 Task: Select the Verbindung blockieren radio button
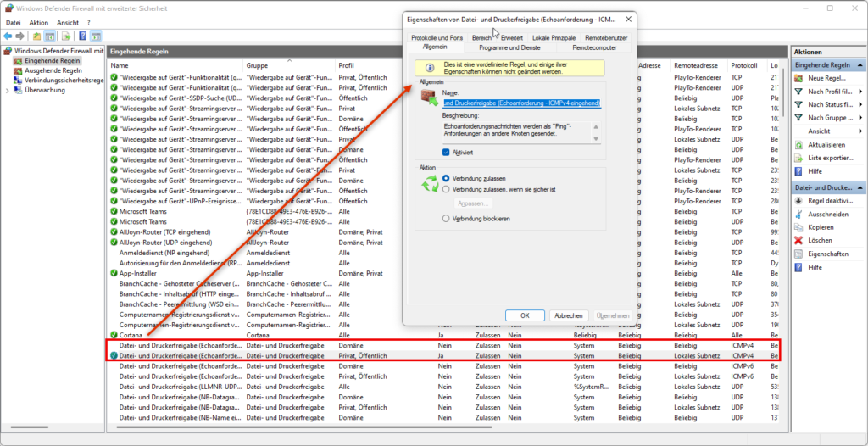tap(446, 219)
